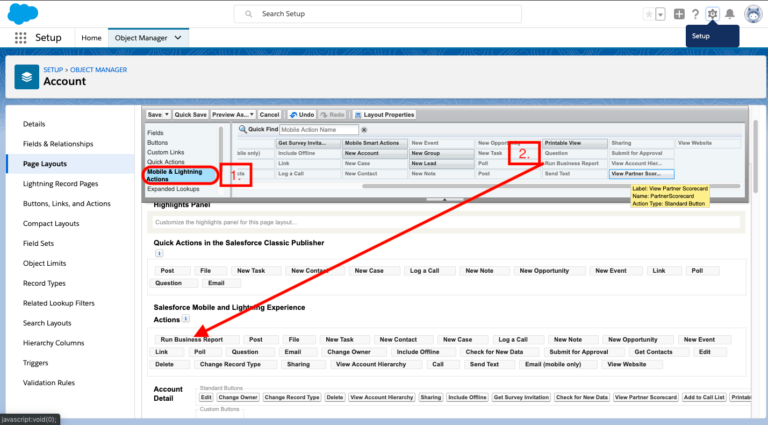768x425 pixels.
Task: Click the Get Survey Invita... palette item
Action: [308, 143]
